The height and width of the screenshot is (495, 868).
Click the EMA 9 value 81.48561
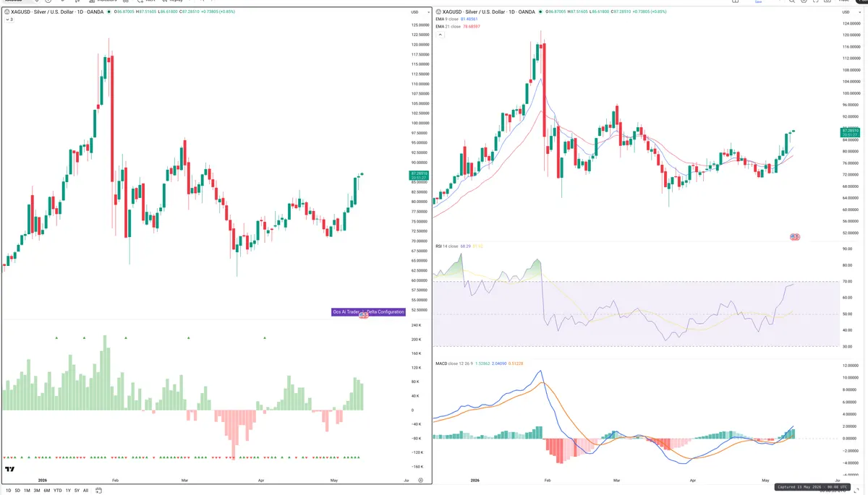[470, 20]
